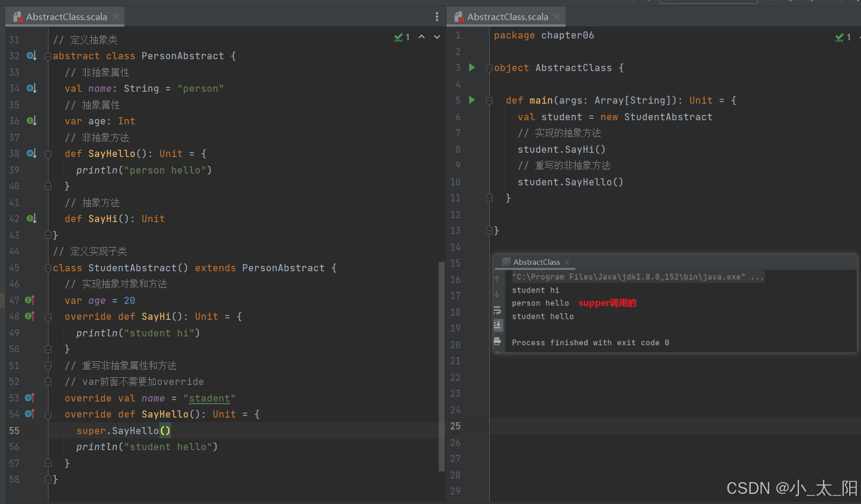Screen dimensions: 861x504
Task: Go to previous highlighted problem arrow
Action: tap(422, 37)
